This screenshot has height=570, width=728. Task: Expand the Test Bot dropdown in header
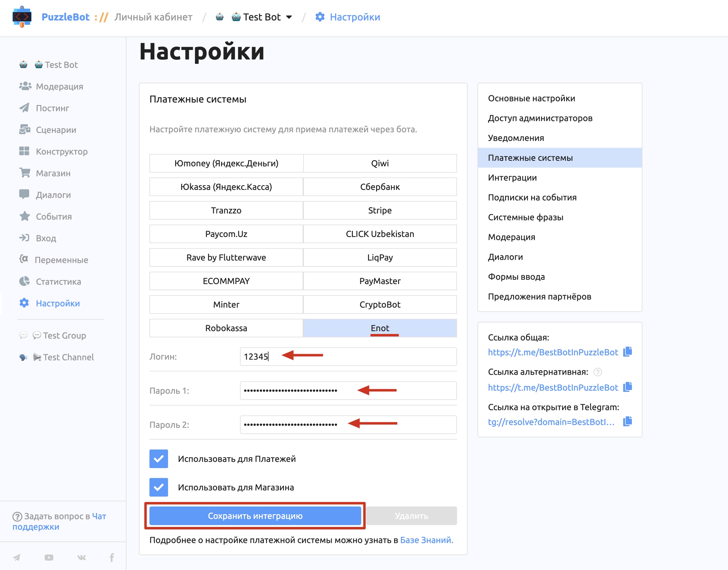(262, 17)
